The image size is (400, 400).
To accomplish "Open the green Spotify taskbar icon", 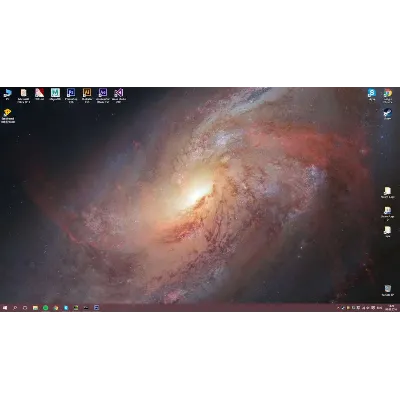I will tap(46, 308).
